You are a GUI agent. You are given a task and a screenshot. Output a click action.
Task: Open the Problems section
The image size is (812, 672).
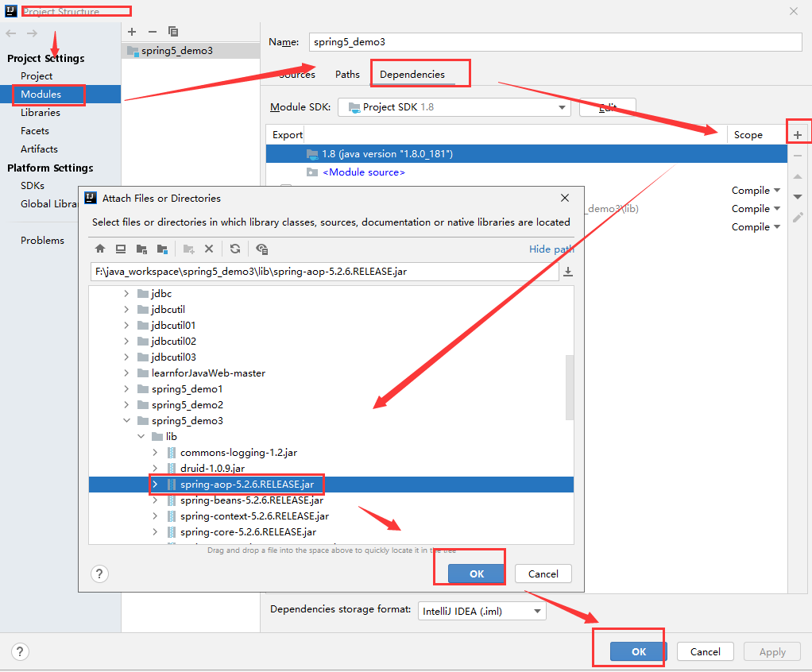[x=42, y=241]
